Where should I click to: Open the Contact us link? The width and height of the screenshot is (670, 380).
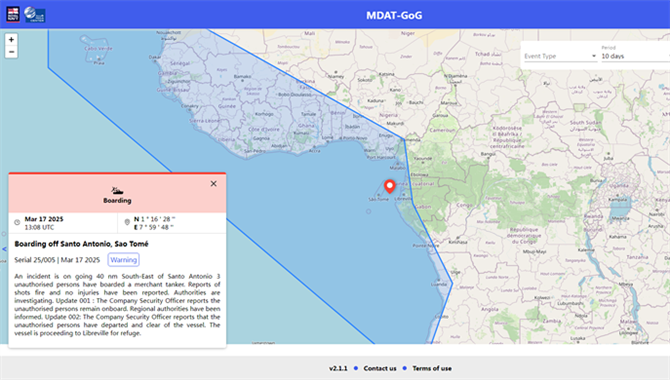[x=380, y=368]
